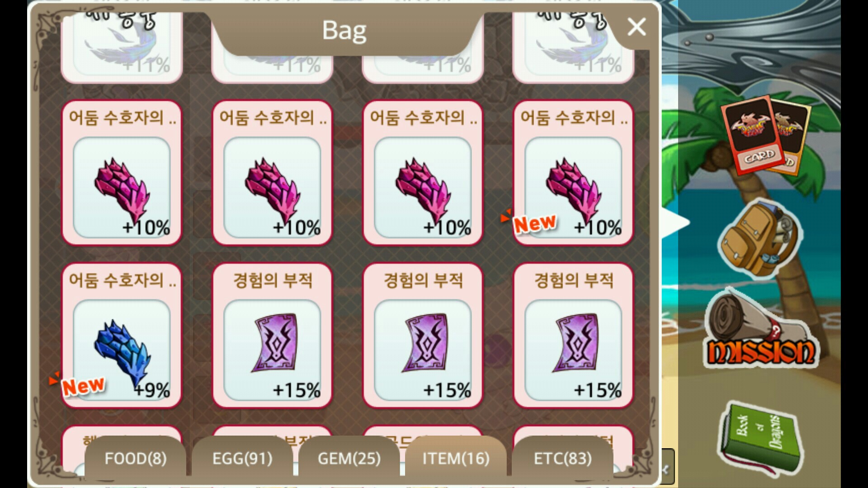Close the Bag window with X
Image resolution: width=868 pixels, height=488 pixels.
pos(637,27)
